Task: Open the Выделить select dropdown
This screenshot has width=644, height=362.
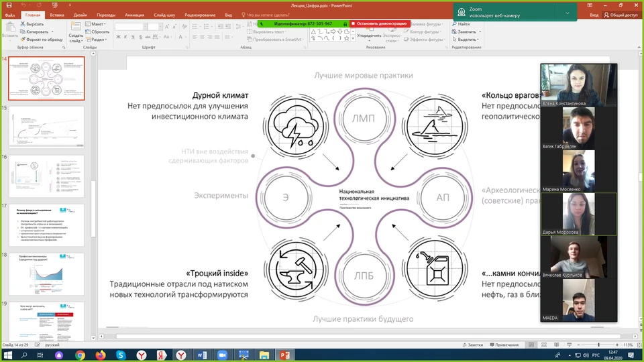Action: pyautogui.click(x=466, y=40)
